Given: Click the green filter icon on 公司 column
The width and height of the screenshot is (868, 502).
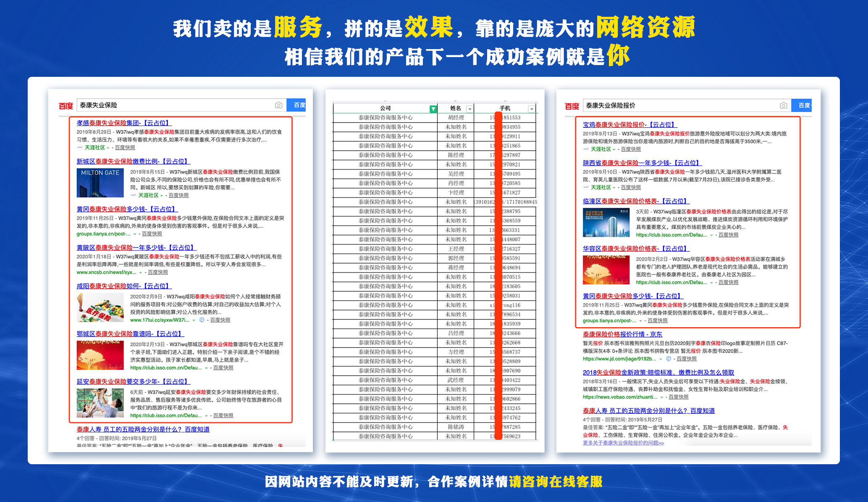Looking at the screenshot, I should 433,109.
